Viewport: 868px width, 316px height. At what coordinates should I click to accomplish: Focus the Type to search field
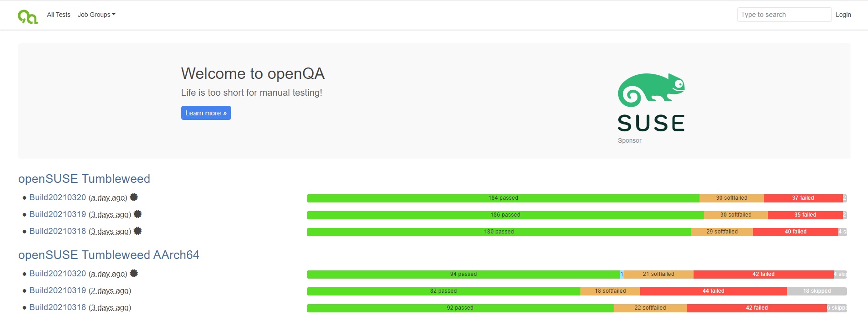[784, 15]
